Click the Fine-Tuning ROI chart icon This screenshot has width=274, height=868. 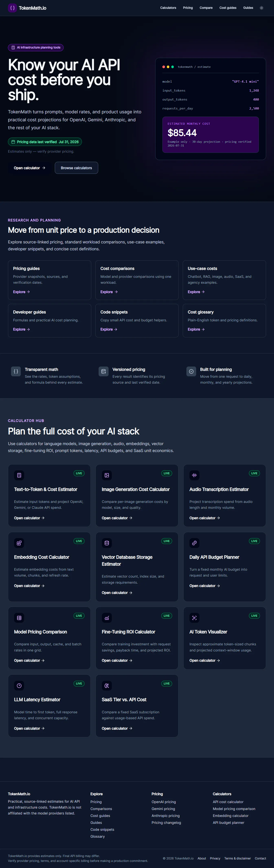point(107,618)
